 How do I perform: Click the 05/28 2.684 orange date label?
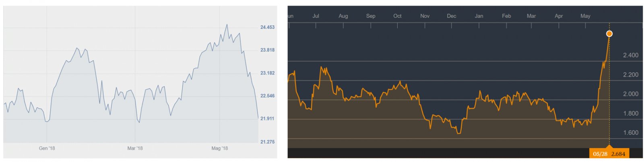click(609, 154)
